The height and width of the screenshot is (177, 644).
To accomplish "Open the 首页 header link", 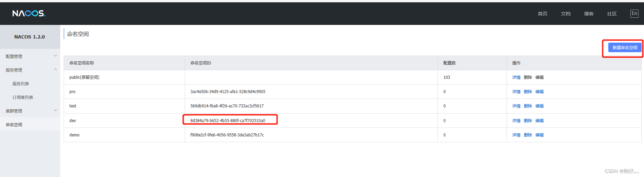I will click(x=542, y=14).
